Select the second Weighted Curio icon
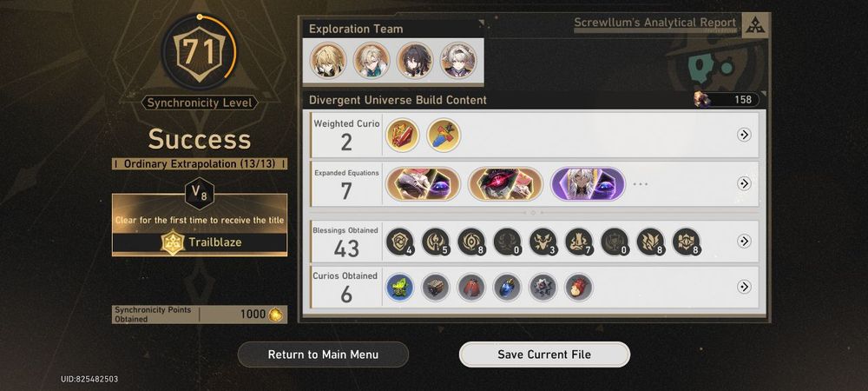Image resolution: width=868 pixels, height=391 pixels. (x=444, y=136)
